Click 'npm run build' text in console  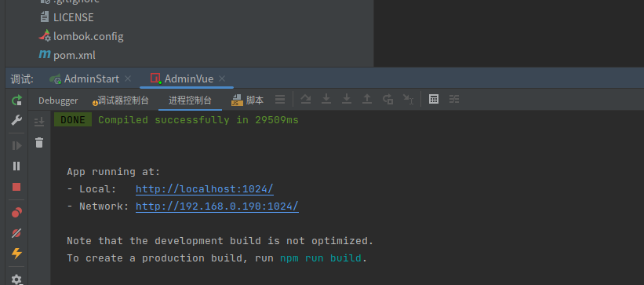pos(321,258)
